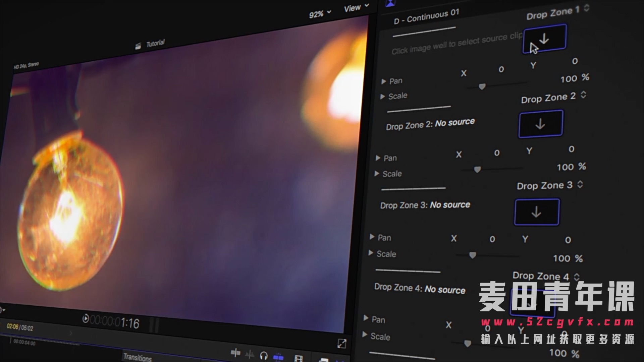Expand Pan under Drop Zone 3

(372, 237)
